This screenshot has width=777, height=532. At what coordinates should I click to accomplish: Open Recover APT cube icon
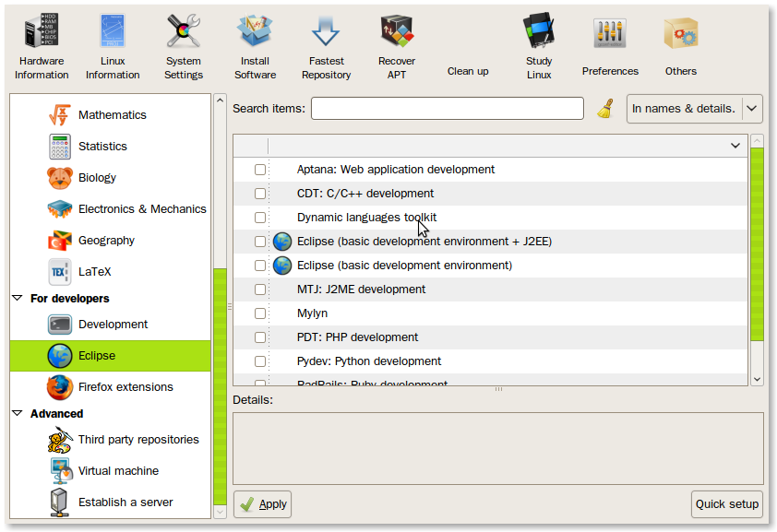[x=397, y=31]
